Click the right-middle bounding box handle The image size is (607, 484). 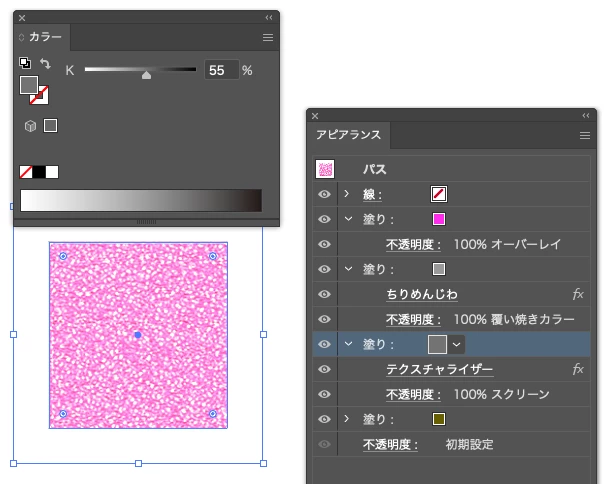click(264, 335)
